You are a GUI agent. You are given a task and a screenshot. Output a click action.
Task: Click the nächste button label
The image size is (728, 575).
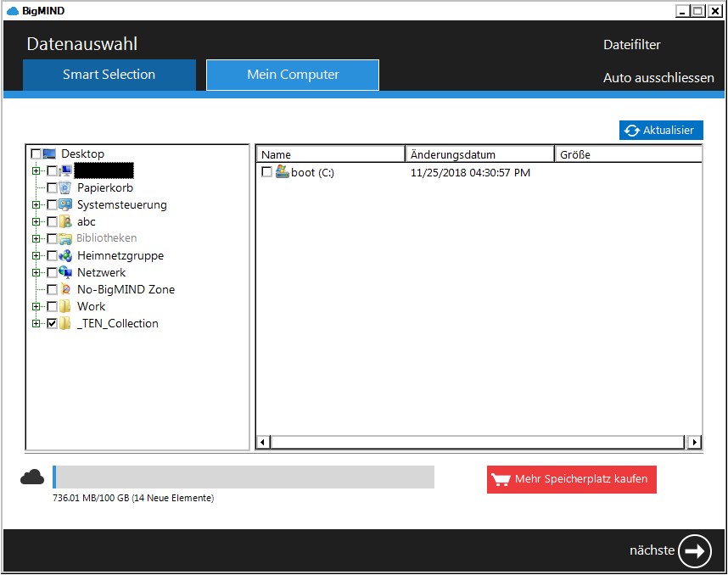coord(652,550)
